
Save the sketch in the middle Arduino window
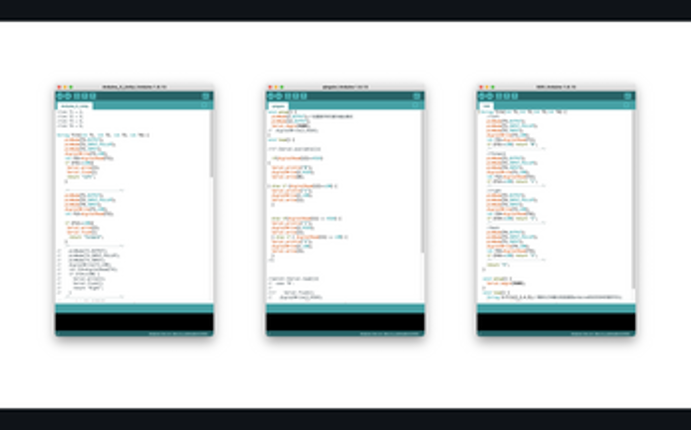304,96
